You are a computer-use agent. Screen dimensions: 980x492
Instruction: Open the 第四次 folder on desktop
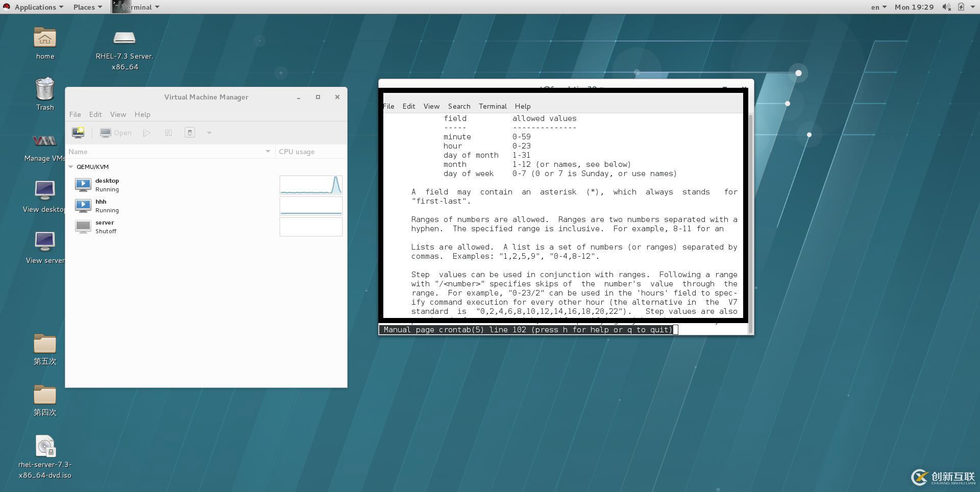tap(45, 395)
